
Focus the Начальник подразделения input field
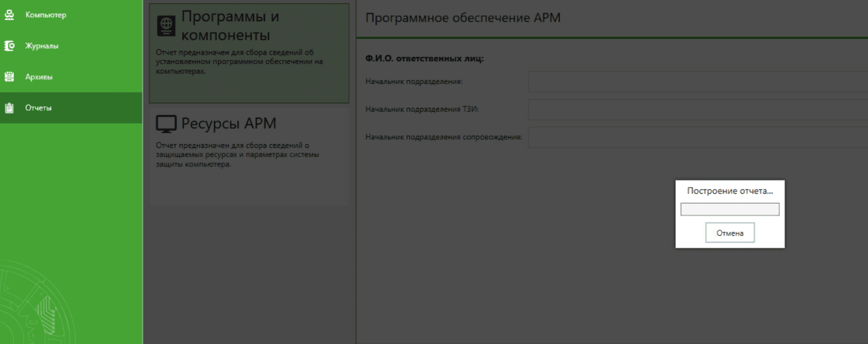697,82
